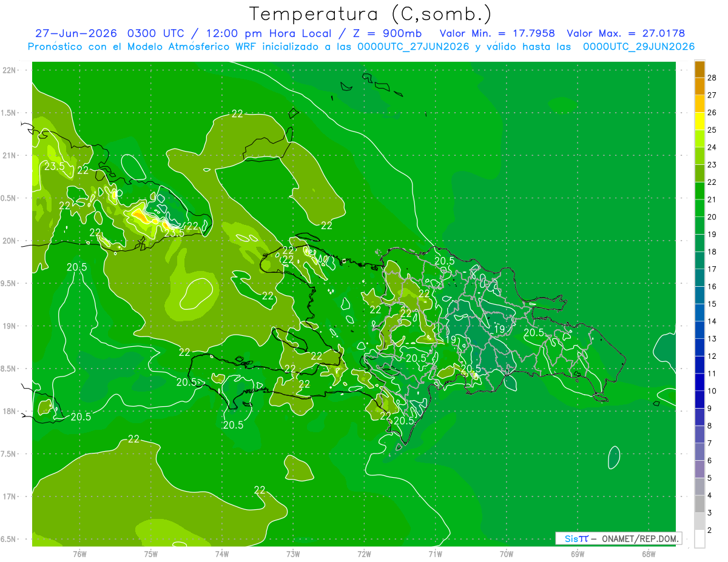Screen dimensions: 728x562
Task: Click the orange swatch between 27 and 28
Action: [x=699, y=87]
